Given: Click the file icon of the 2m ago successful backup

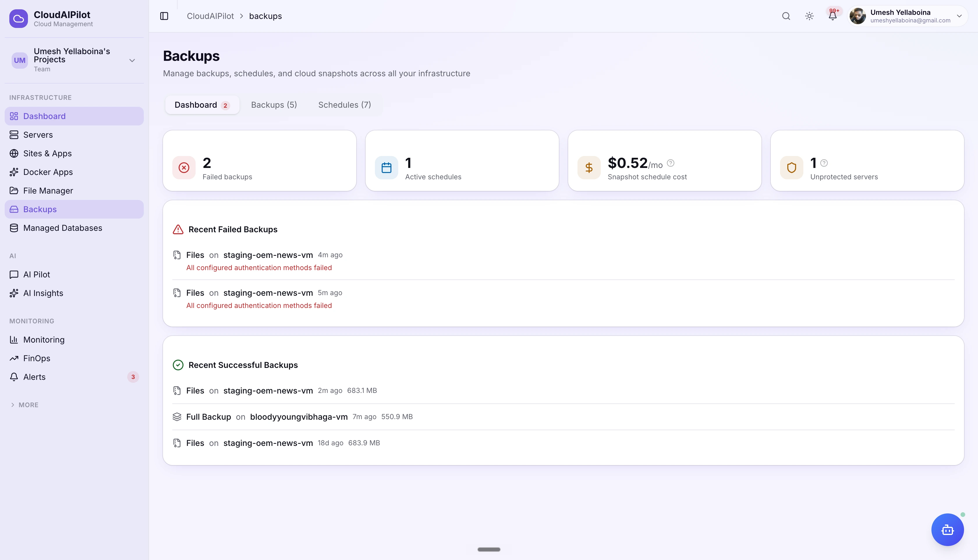Looking at the screenshot, I should pyautogui.click(x=177, y=391).
